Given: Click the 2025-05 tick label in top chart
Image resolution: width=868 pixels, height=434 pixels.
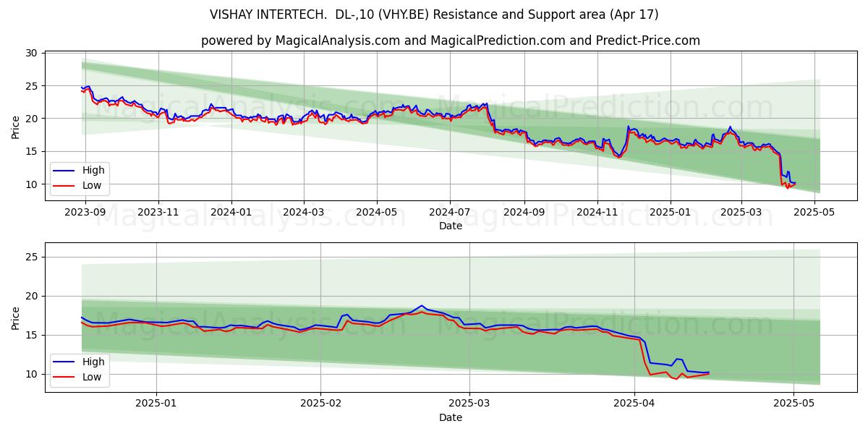Looking at the screenshot, I should point(814,213).
